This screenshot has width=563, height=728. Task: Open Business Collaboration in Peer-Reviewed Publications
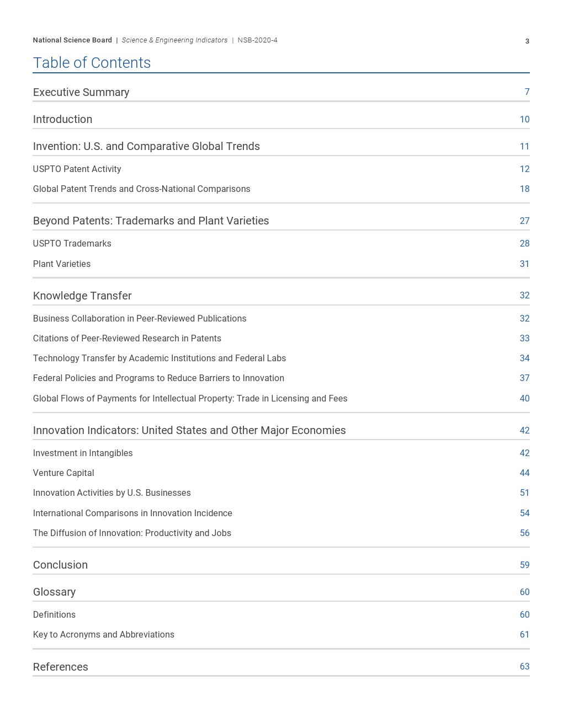tap(140, 318)
